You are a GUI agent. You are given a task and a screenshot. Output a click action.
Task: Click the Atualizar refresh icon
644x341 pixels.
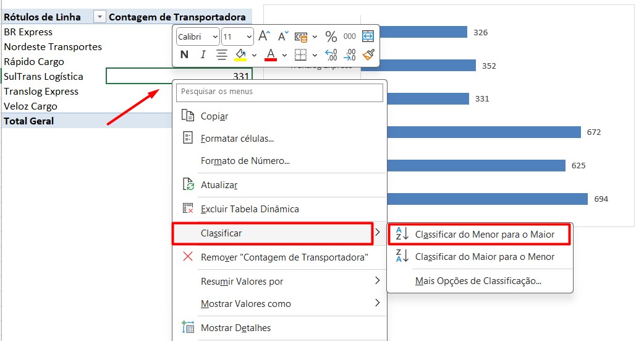tap(188, 184)
